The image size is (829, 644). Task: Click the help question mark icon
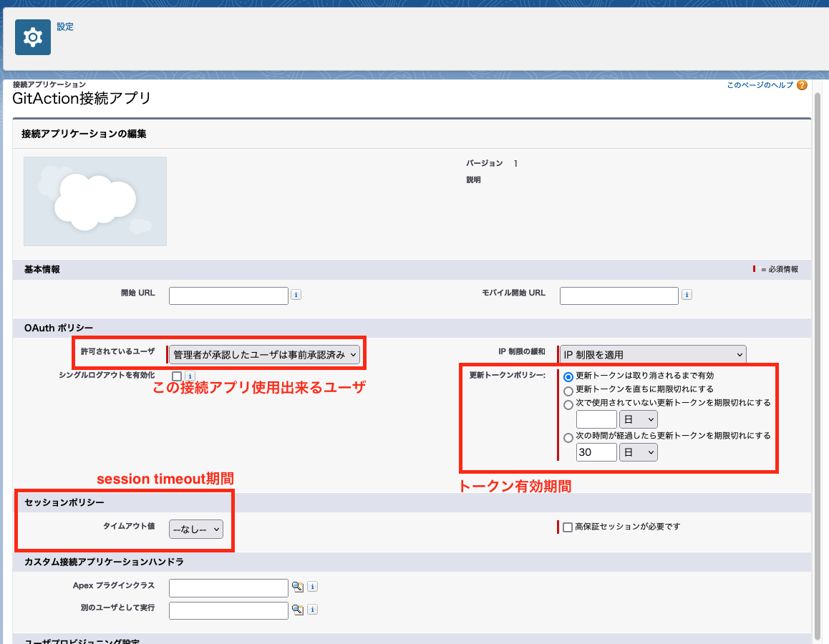[x=802, y=84]
